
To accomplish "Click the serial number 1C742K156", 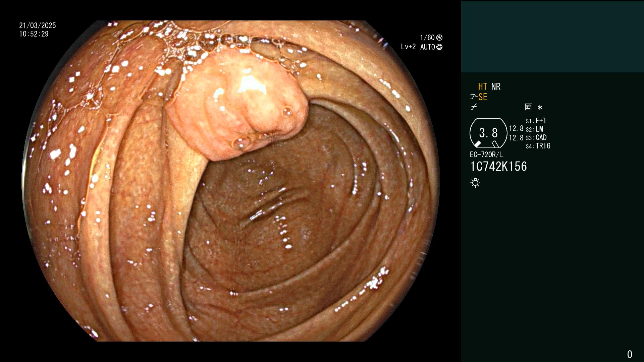I will 498,167.
